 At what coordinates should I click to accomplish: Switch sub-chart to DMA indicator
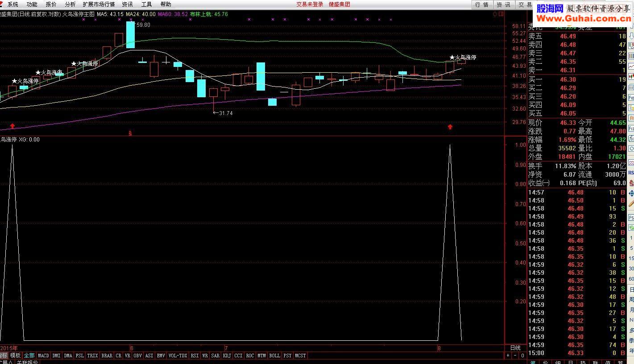[x=68, y=356]
